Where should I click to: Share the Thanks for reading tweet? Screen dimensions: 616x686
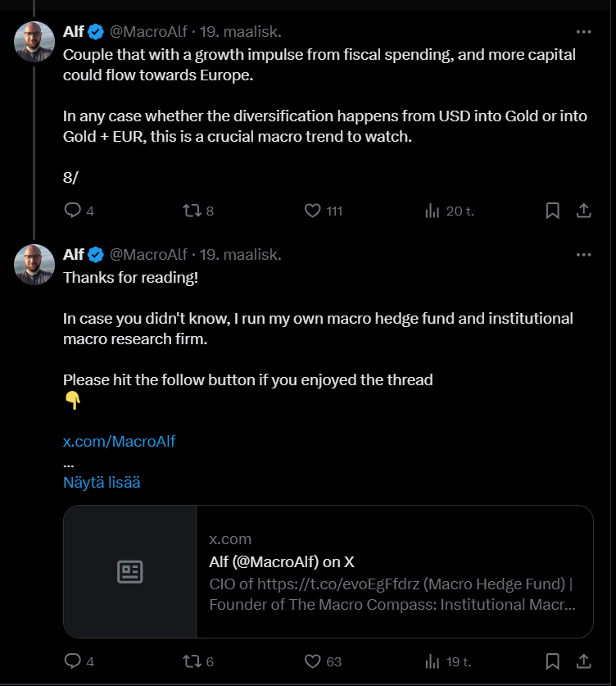point(584,661)
